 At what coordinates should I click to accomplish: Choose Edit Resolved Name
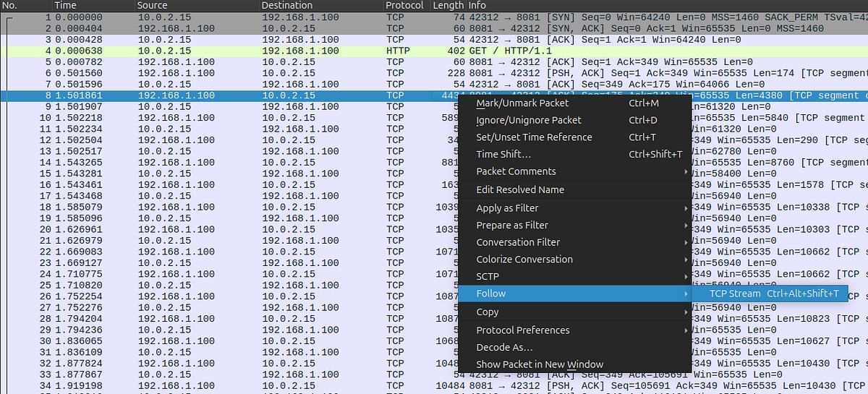(x=575, y=189)
